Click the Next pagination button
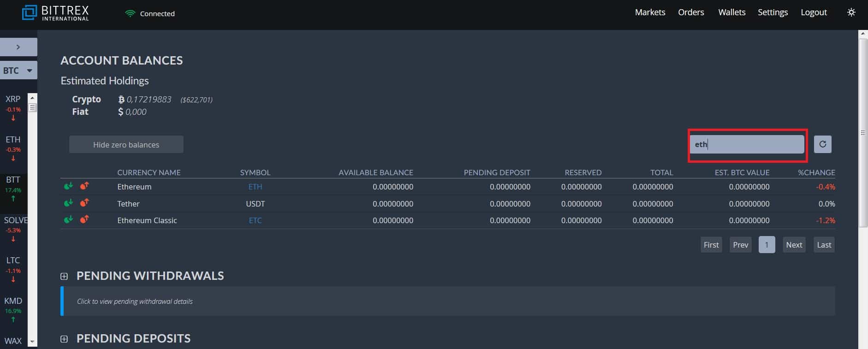Image resolution: width=868 pixels, height=349 pixels. pyautogui.click(x=794, y=245)
